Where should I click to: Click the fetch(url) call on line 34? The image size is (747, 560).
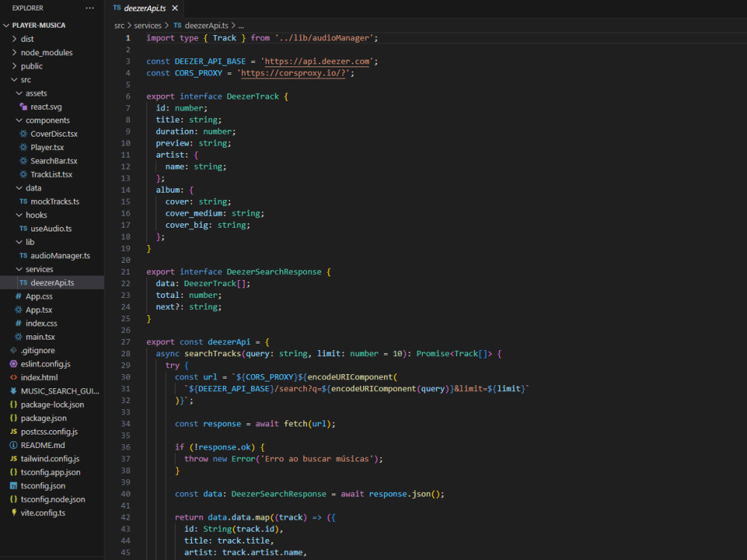pyautogui.click(x=307, y=424)
